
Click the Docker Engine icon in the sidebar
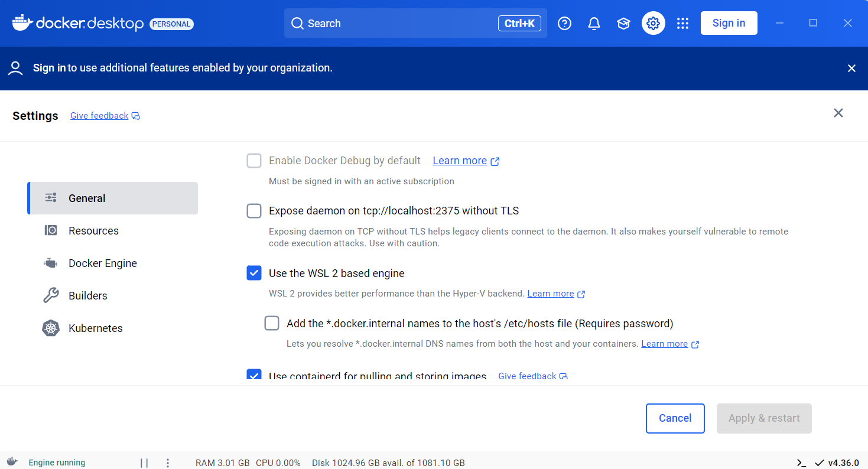51,263
